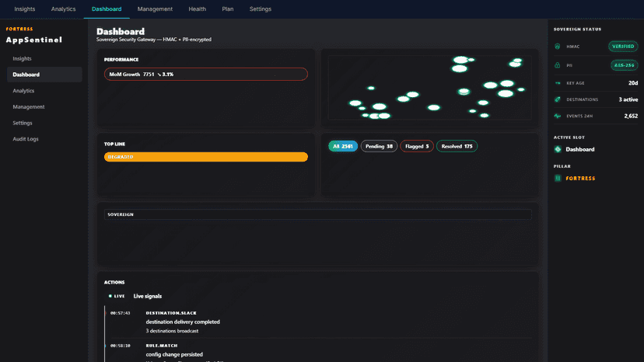
Task: Open the Plan tab
Action: (x=228, y=9)
